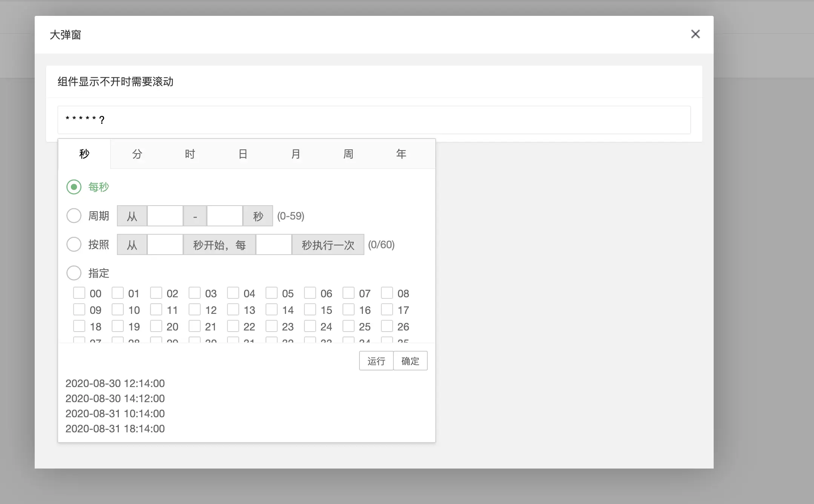Image resolution: width=814 pixels, height=504 pixels.
Task: Click the 周期 start seconds input
Action: (x=165, y=216)
